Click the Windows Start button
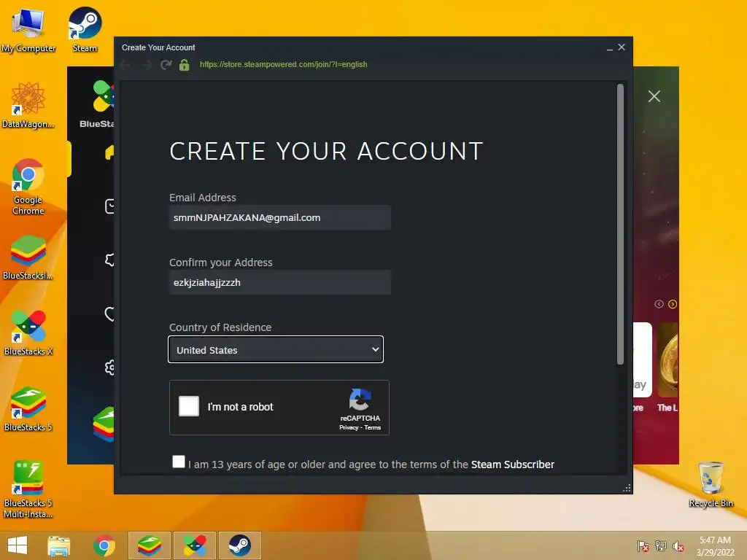Screen dimensions: 747x560 18,545
